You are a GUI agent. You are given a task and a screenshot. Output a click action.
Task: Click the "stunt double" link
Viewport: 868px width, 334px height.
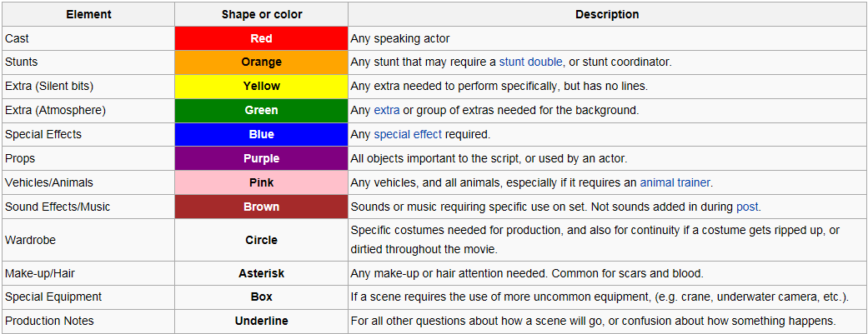click(531, 62)
